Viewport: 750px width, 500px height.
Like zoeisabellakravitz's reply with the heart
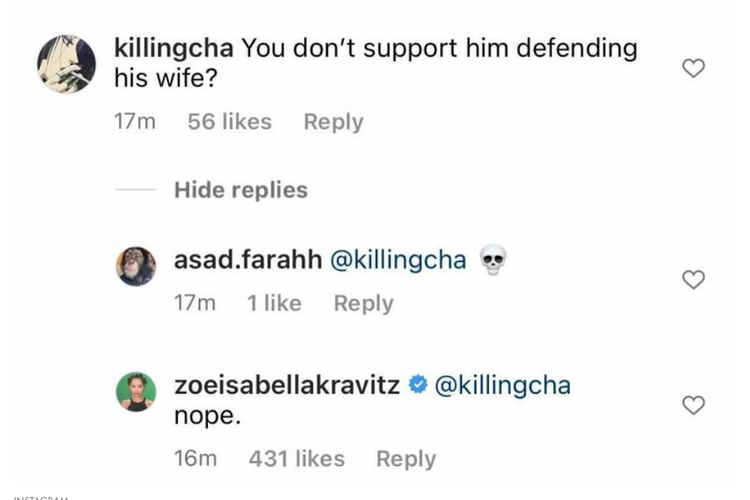[x=692, y=405]
